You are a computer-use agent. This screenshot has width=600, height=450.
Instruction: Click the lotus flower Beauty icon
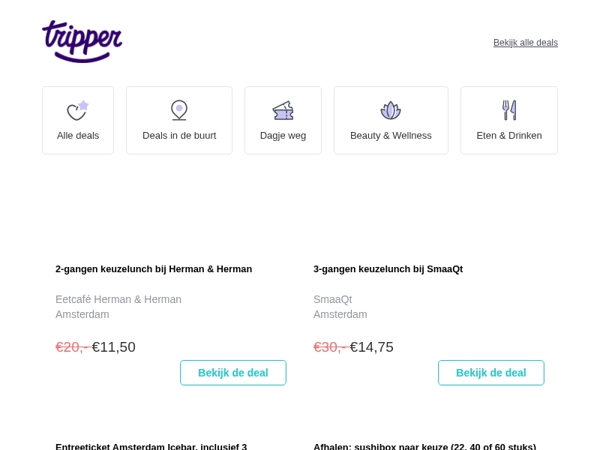point(391,110)
